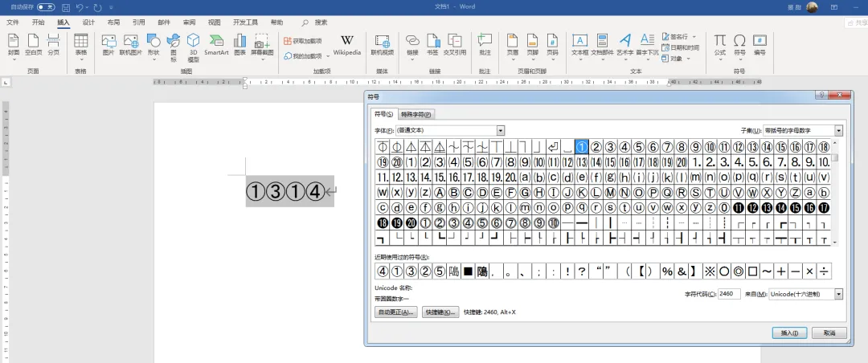Click the 字符代码 (Character Code) input field
Screen dimensions: 868x363
(x=729, y=294)
